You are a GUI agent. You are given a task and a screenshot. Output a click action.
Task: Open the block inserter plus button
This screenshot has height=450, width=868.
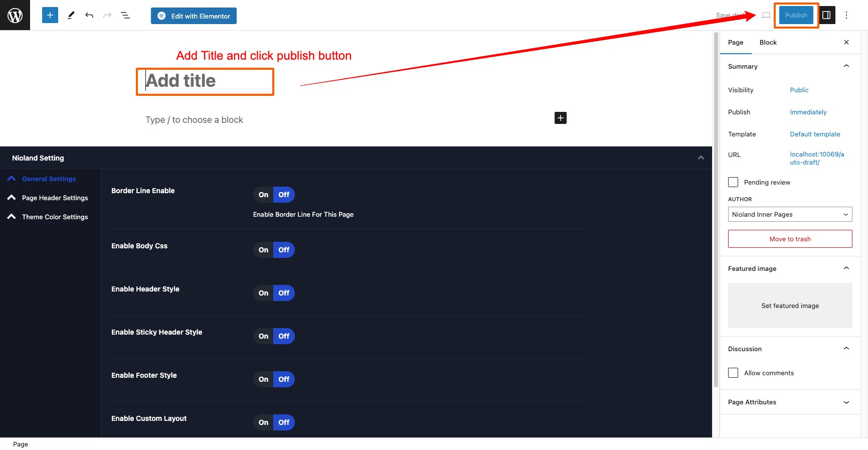[50, 15]
